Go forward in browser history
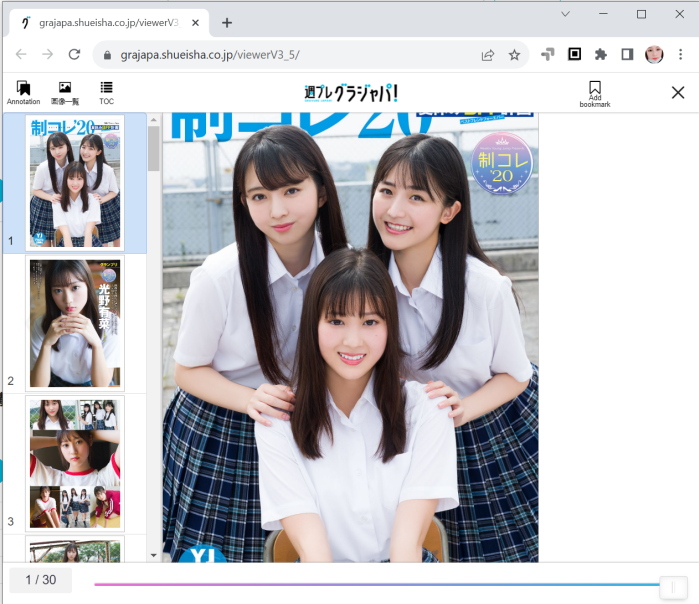This screenshot has width=699, height=604. [x=47, y=55]
